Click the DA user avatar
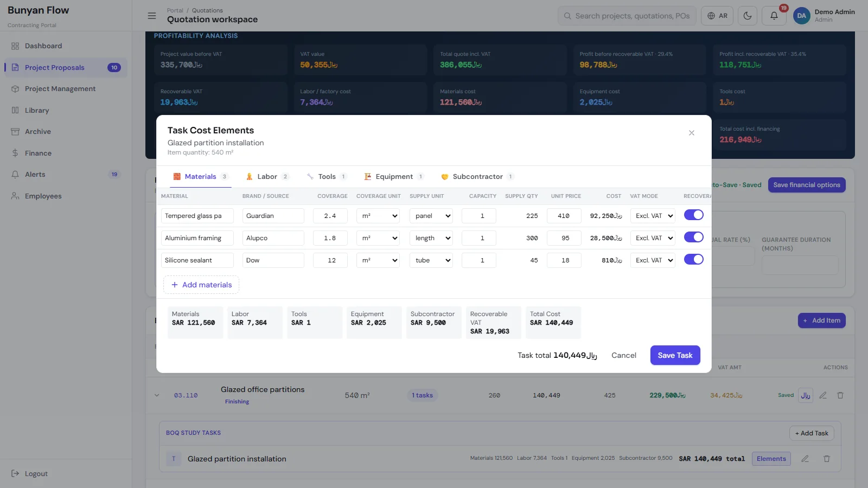 [x=801, y=16]
